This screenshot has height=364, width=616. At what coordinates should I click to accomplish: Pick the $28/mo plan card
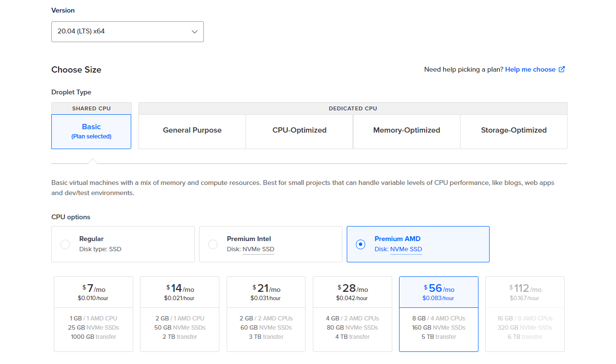point(353,314)
